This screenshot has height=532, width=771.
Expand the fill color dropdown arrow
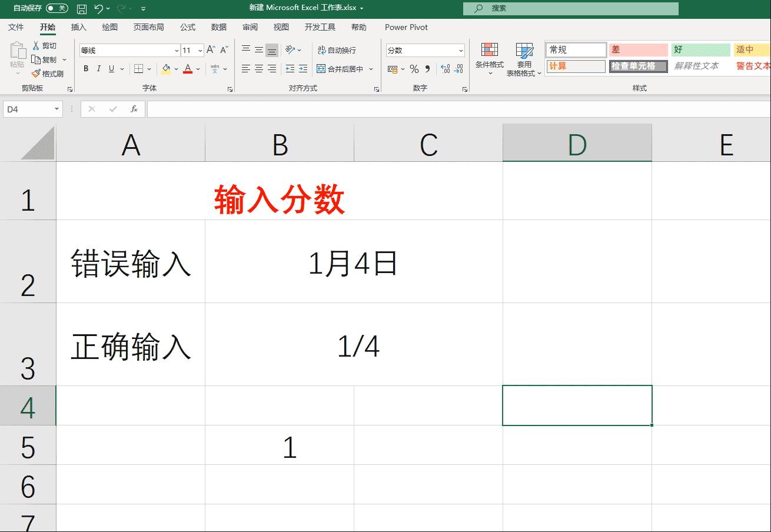175,69
